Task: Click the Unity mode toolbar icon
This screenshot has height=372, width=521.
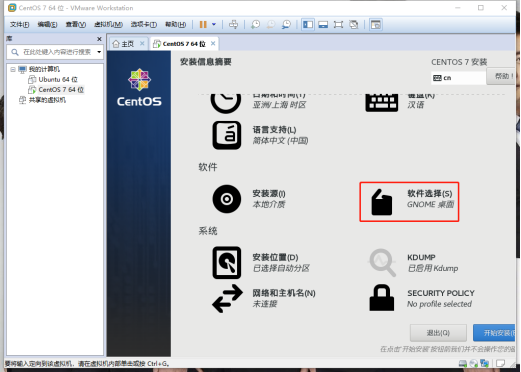Action: point(354,24)
